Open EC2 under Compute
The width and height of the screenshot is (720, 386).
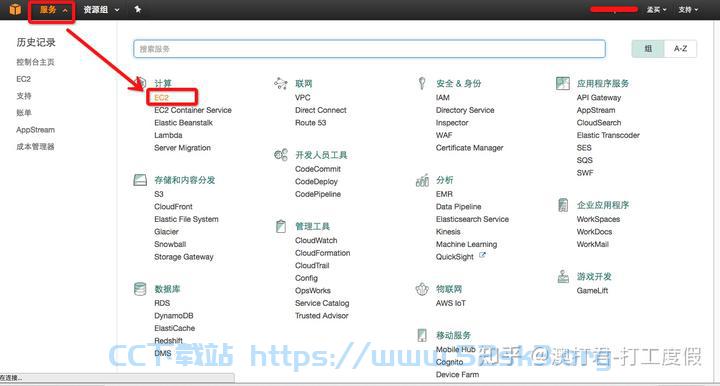(162, 98)
